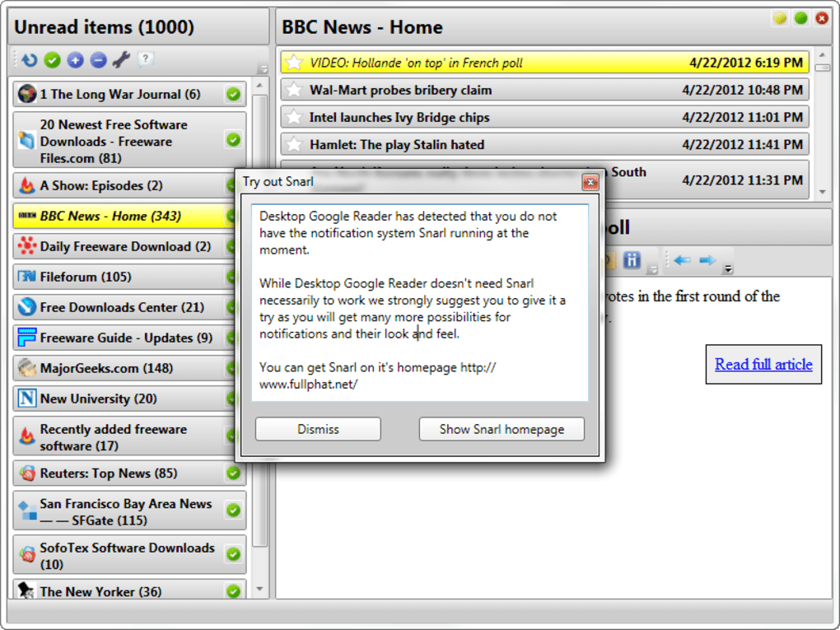Mark The Long War Journal feed as read
840x630 pixels.
click(233, 94)
